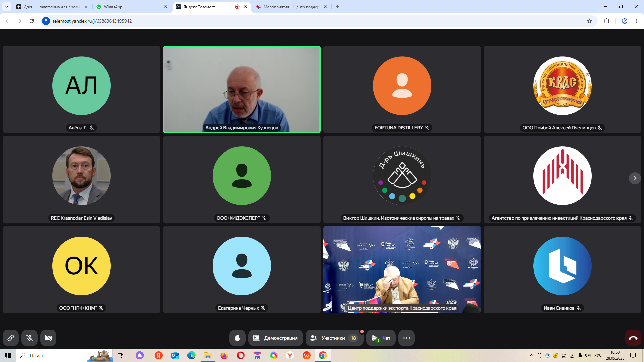
Task: Turn on your camera
Action: (48, 338)
